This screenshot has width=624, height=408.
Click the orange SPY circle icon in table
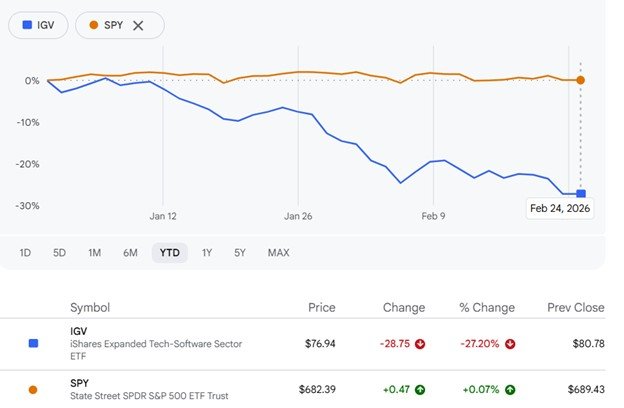tap(33, 388)
